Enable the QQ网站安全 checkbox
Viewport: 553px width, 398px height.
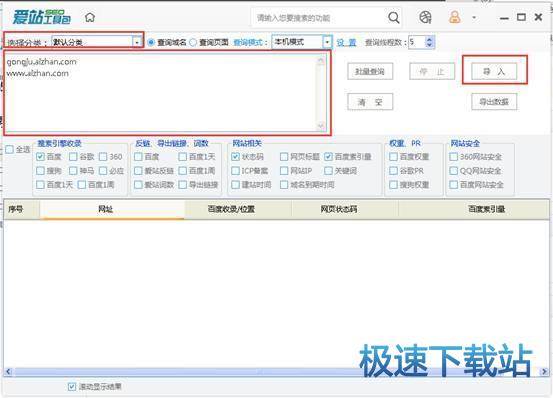pos(454,171)
